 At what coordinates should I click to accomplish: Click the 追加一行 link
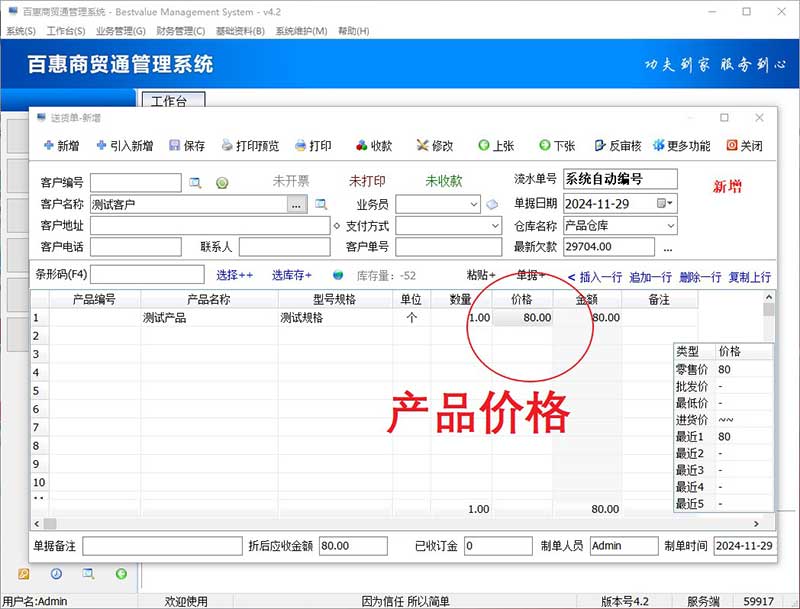pyautogui.click(x=650, y=277)
